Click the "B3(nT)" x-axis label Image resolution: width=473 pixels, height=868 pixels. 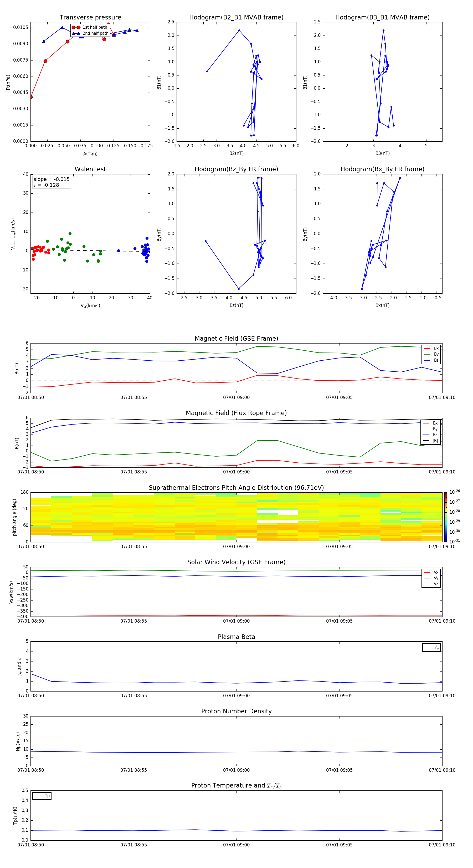point(382,153)
